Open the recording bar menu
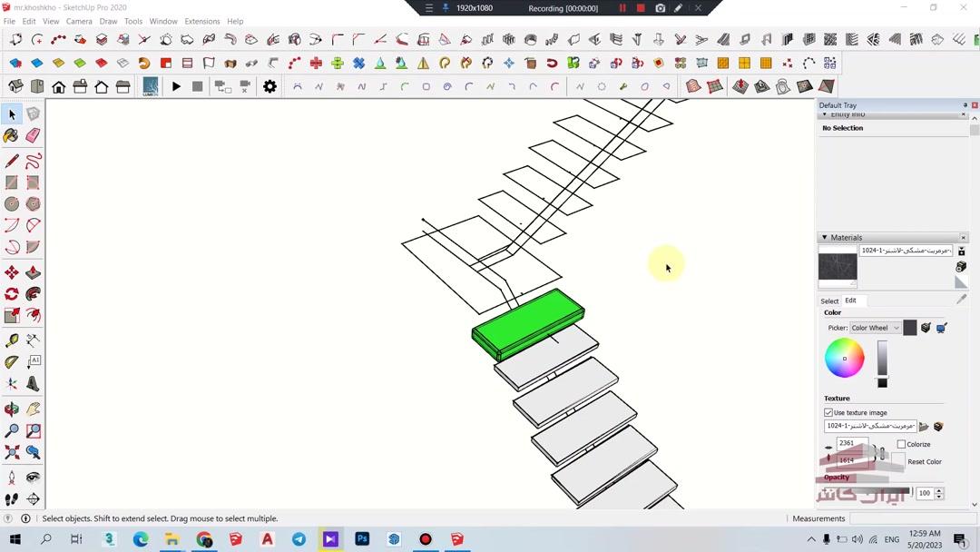 pyautogui.click(x=428, y=8)
